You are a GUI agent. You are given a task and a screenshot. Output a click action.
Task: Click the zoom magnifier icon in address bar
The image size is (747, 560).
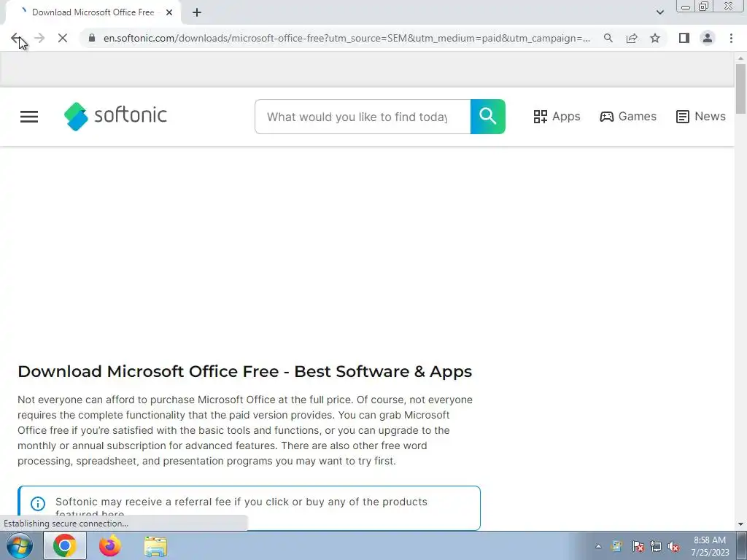tap(608, 38)
